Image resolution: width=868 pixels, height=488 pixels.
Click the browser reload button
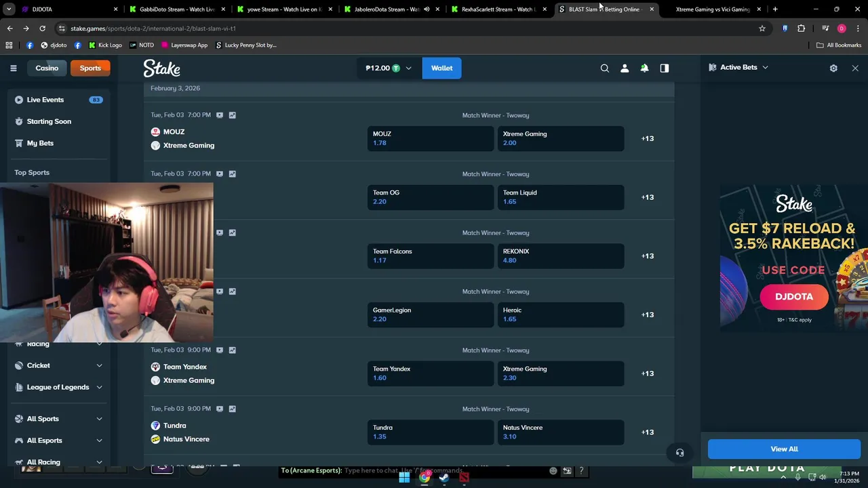(42, 28)
